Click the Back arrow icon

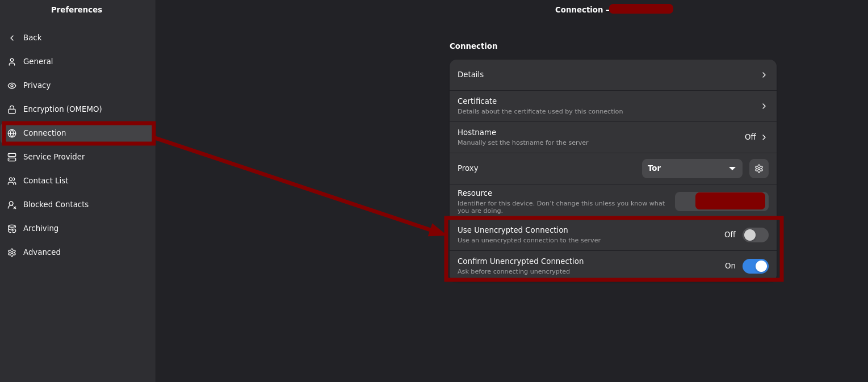pyautogui.click(x=12, y=38)
